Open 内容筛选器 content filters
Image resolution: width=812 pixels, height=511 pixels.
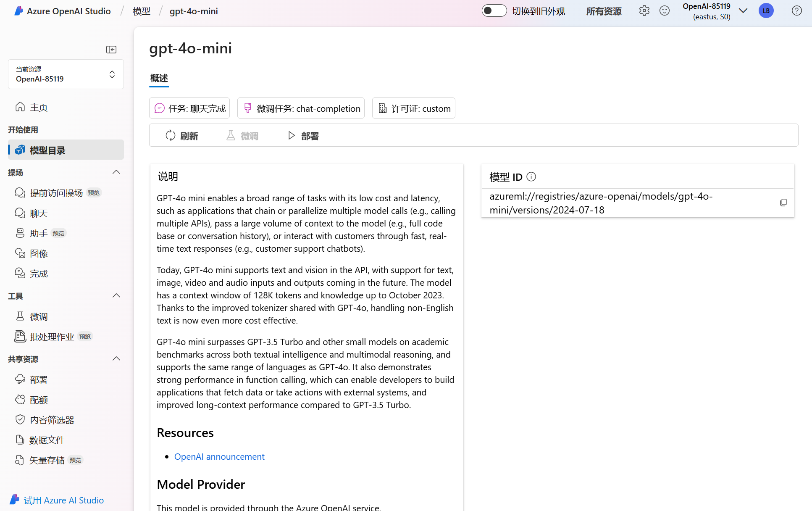[x=66, y=420]
